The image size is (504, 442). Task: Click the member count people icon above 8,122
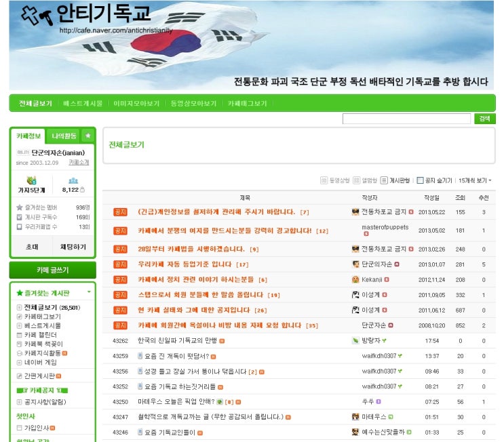tap(73, 181)
